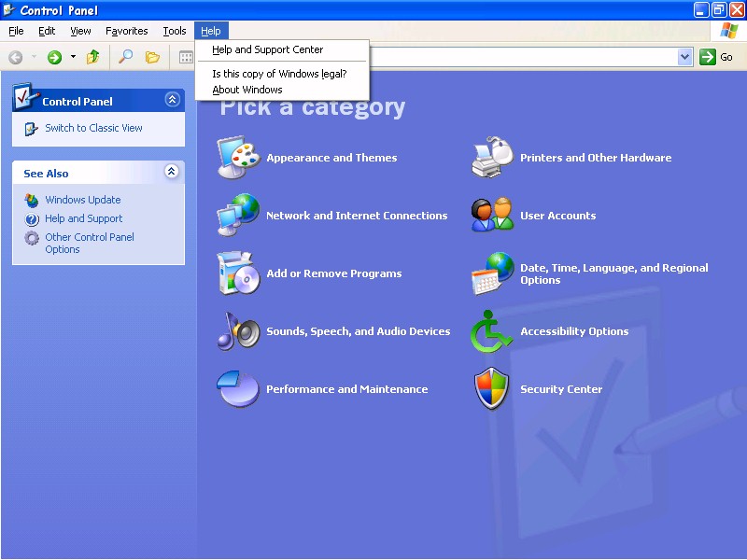747x560 pixels.
Task: Click the Accessibility Options wheelchair icon
Action: pos(492,331)
